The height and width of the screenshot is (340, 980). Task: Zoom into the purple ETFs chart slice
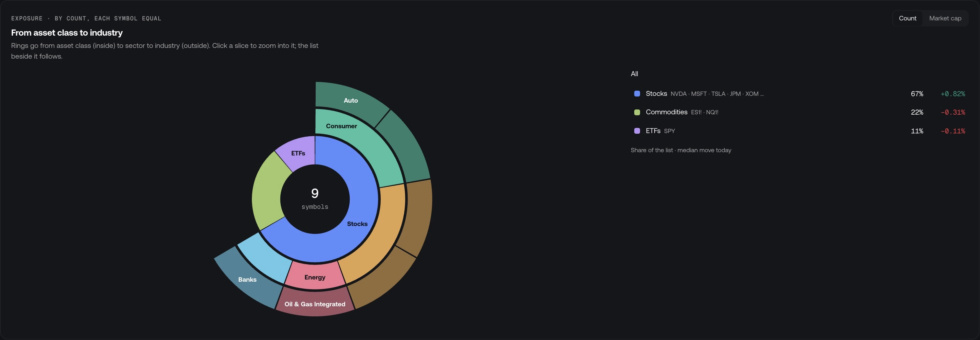pos(298,153)
